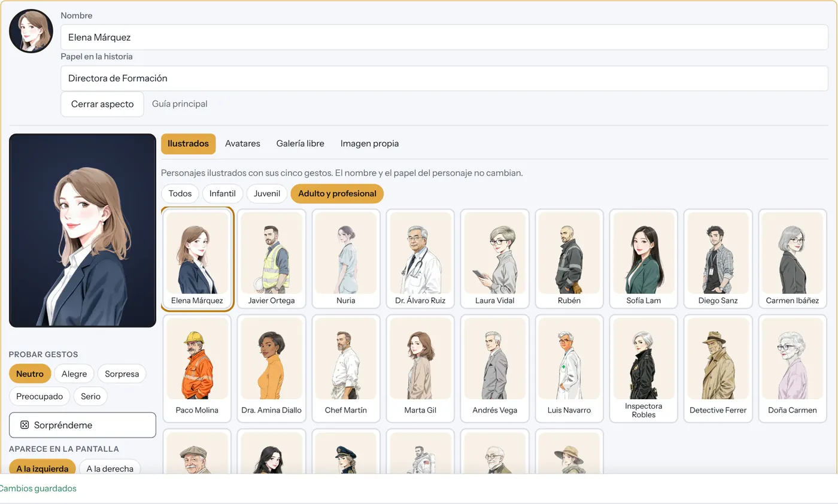Filter characters by Infantil

click(x=223, y=193)
